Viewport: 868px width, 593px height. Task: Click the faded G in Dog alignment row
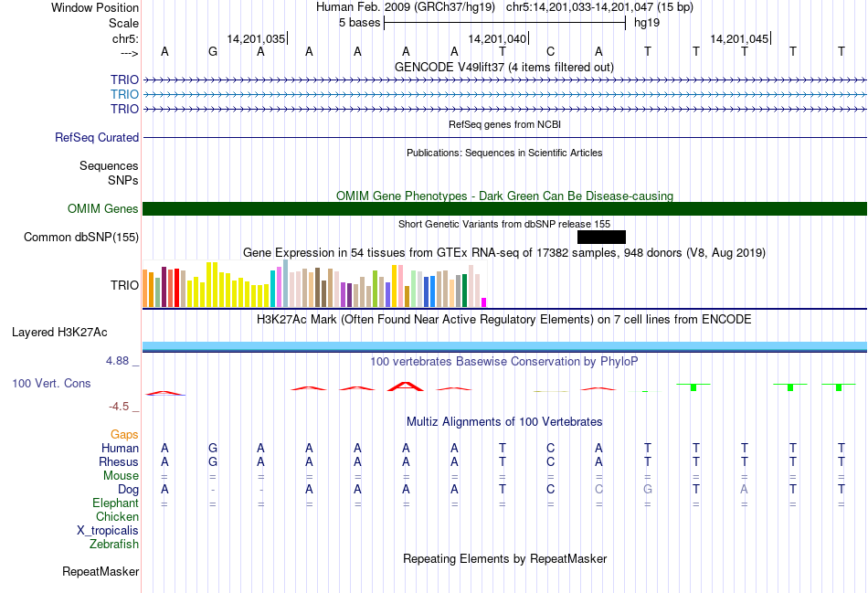[648, 490]
